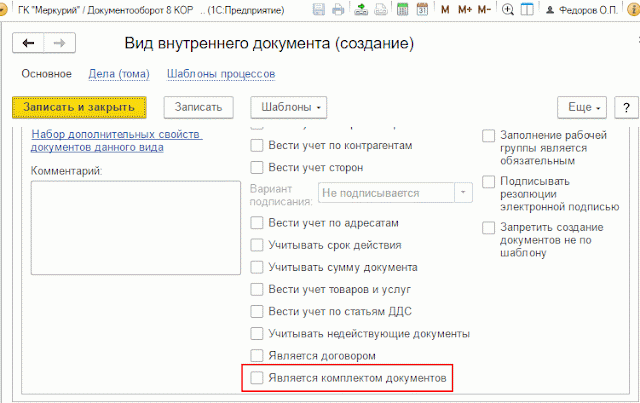
Task: Click the M+ memory add button
Action: tap(464, 9)
